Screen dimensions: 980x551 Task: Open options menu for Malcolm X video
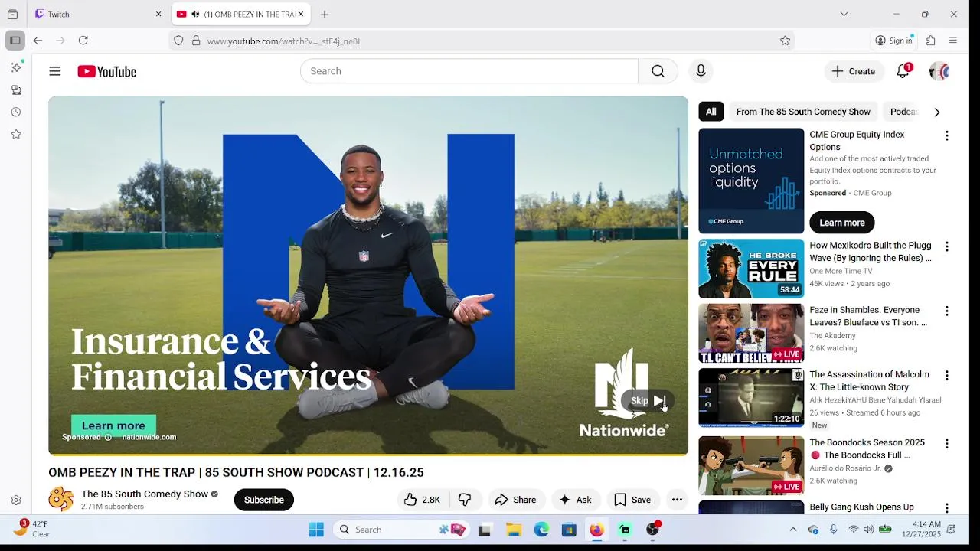(x=947, y=376)
